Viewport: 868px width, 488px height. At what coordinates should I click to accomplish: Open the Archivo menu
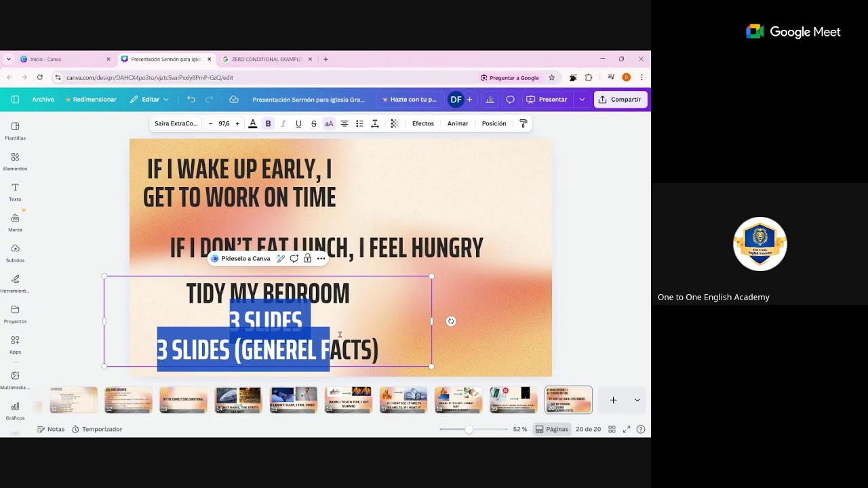tap(43, 100)
